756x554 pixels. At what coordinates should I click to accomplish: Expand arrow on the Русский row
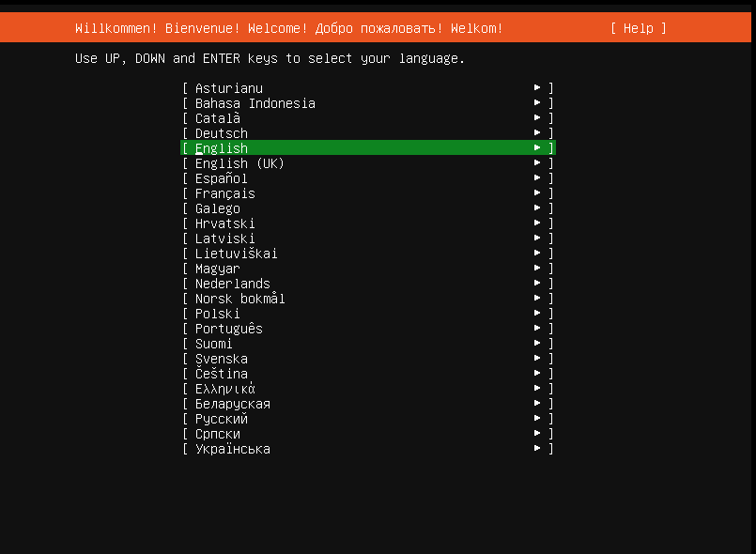coord(537,418)
